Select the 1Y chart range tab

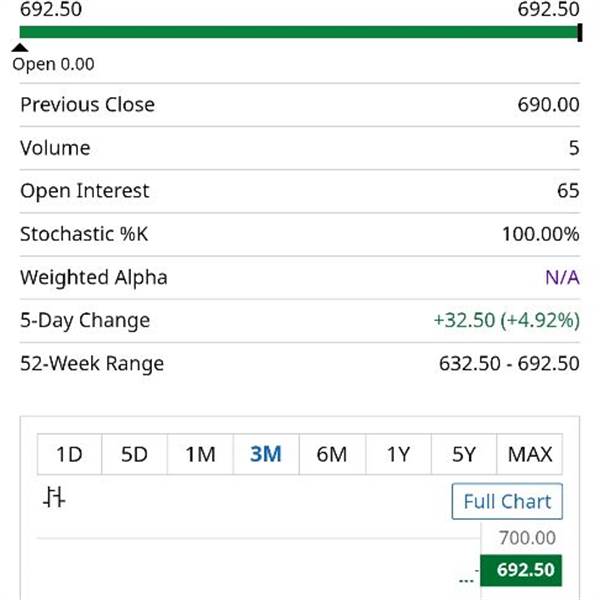tap(398, 454)
